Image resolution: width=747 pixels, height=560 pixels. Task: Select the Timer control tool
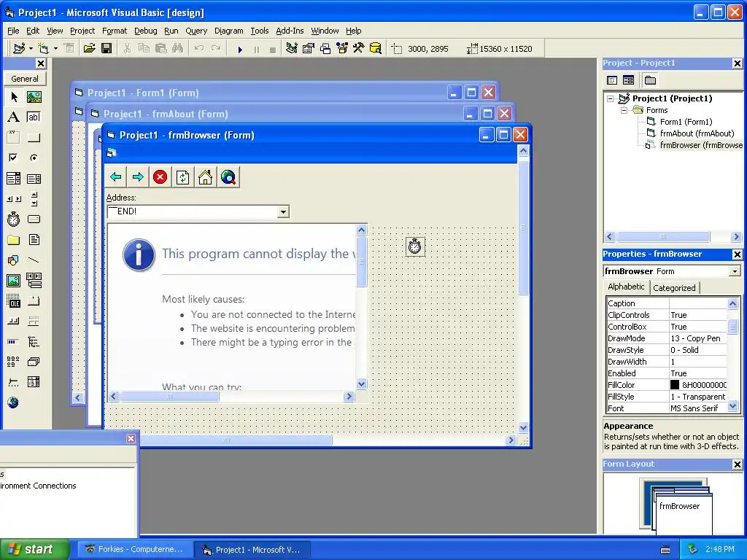coord(14,219)
